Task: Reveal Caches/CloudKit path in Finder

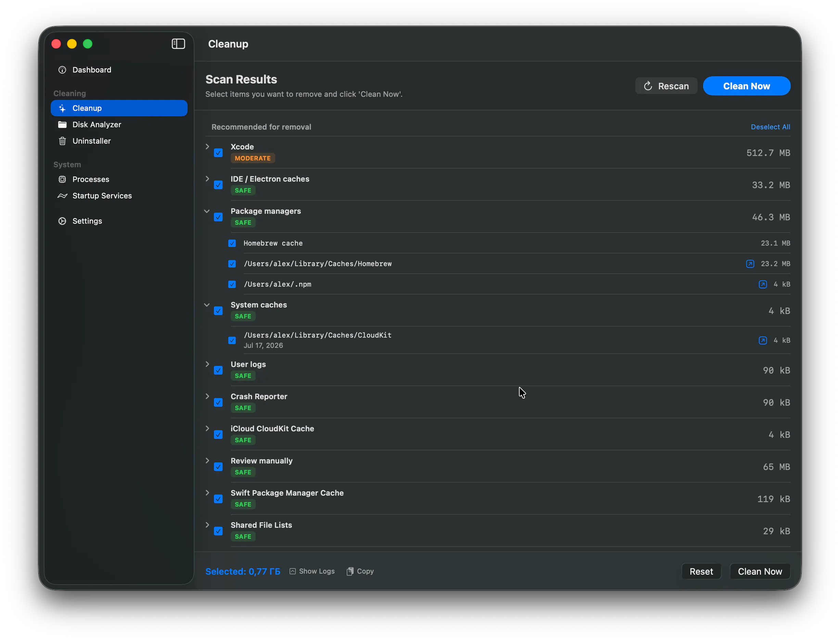Action: point(763,340)
